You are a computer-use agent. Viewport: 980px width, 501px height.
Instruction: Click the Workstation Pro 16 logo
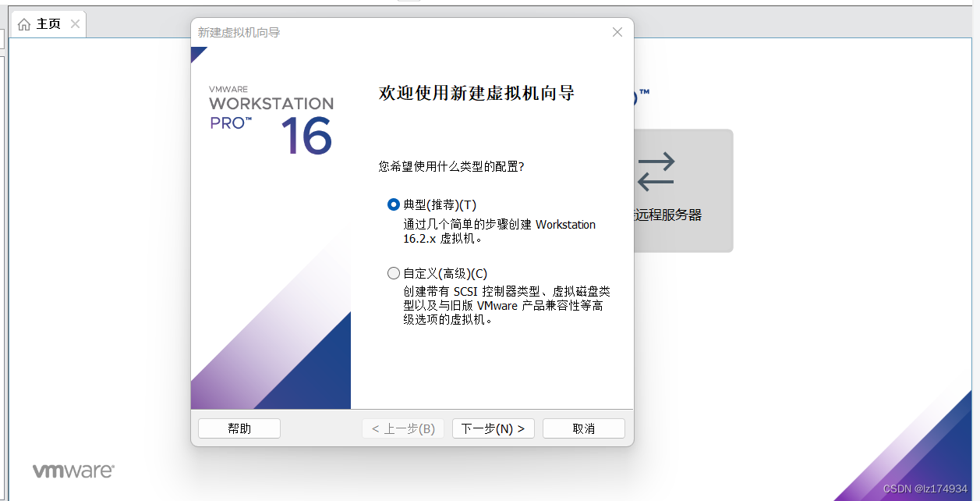(271, 119)
